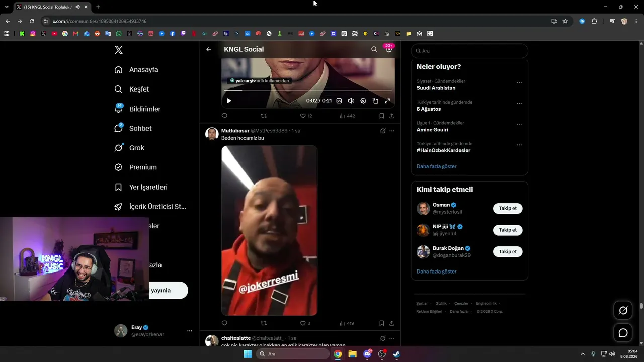Play the video in the top post
This screenshot has width=644, height=362.
229,101
